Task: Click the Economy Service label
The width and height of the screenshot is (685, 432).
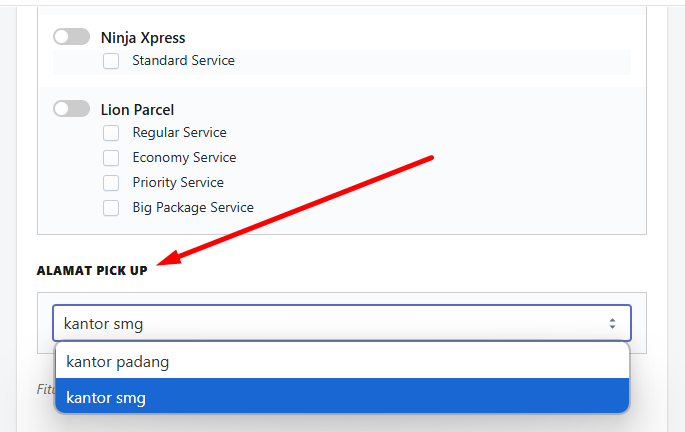Action: click(184, 157)
